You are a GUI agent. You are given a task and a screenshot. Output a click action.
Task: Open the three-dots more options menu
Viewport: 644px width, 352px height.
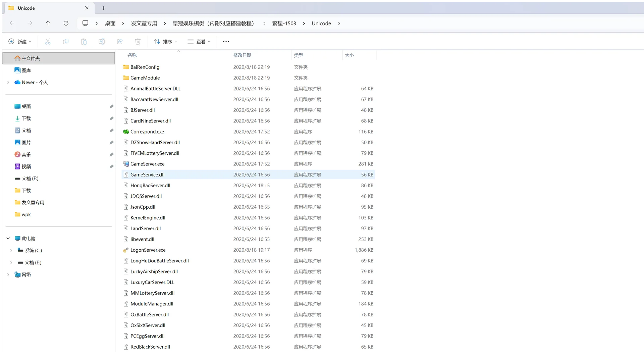226,42
